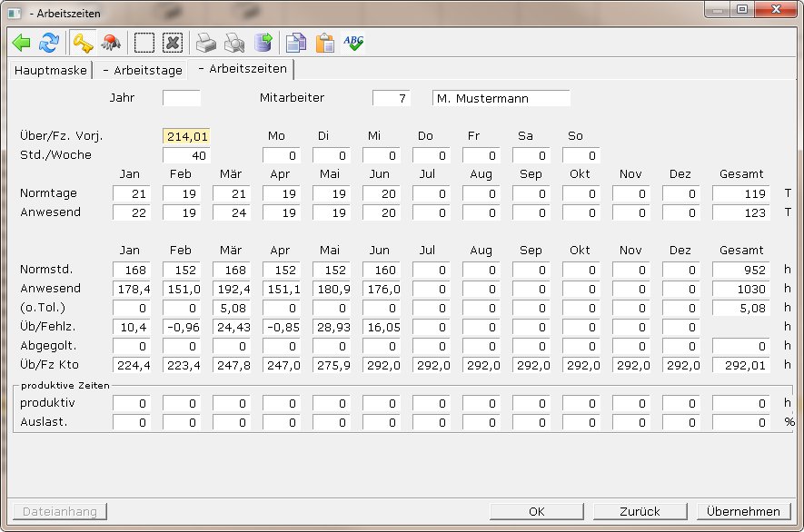Click the dashed box with X icon
The height and width of the screenshot is (532, 804).
(x=173, y=43)
